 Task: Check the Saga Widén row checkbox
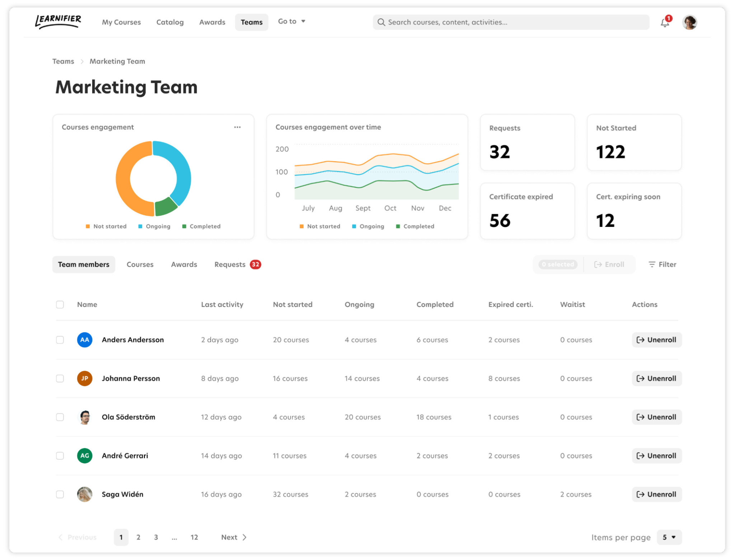click(60, 494)
